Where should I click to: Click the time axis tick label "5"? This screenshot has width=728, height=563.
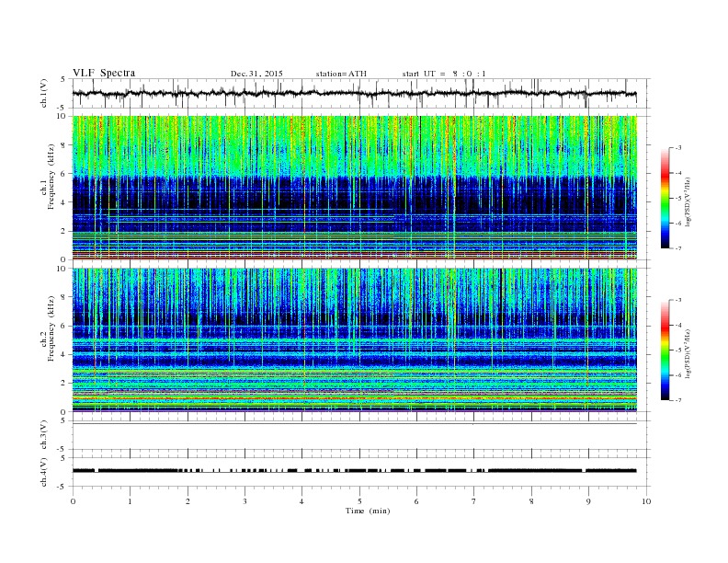point(359,501)
